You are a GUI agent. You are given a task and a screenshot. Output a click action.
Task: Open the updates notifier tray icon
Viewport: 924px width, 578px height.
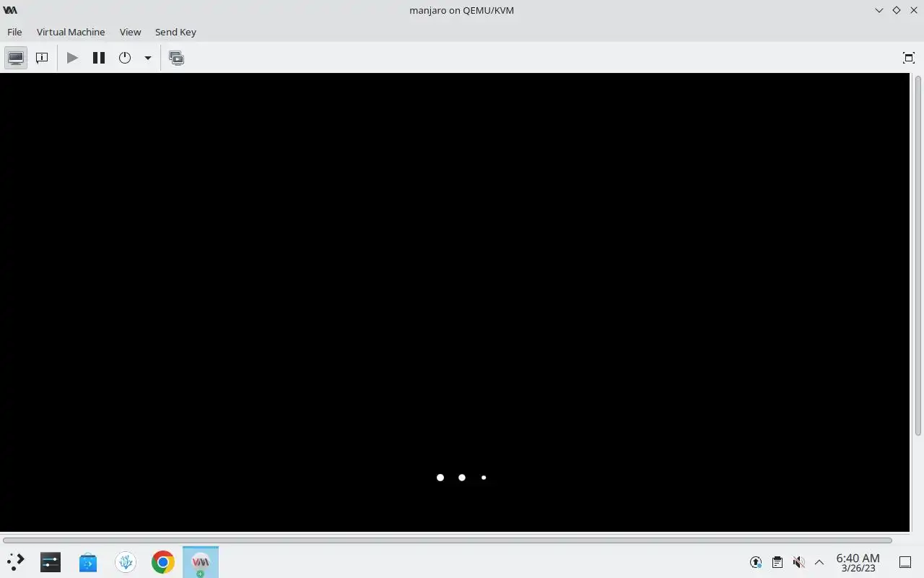756,562
